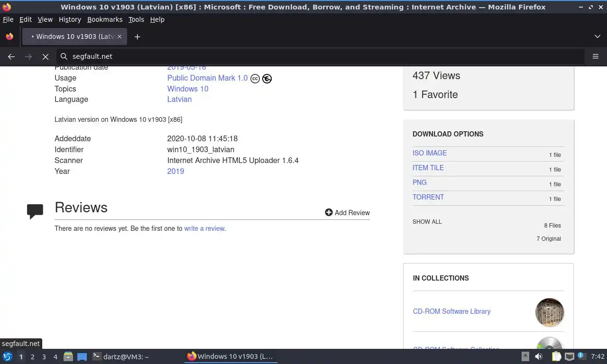607x364 pixels.
Task: Open the Bookmarks menu
Action: [105, 19]
